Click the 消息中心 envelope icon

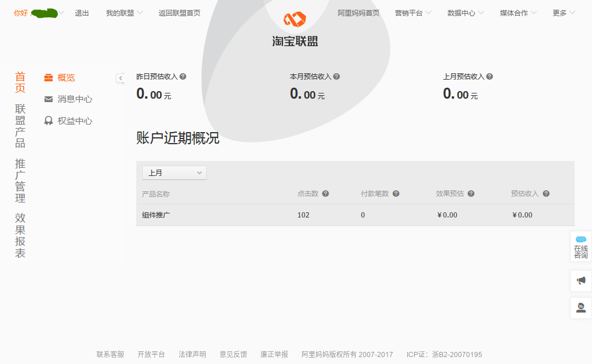click(49, 99)
